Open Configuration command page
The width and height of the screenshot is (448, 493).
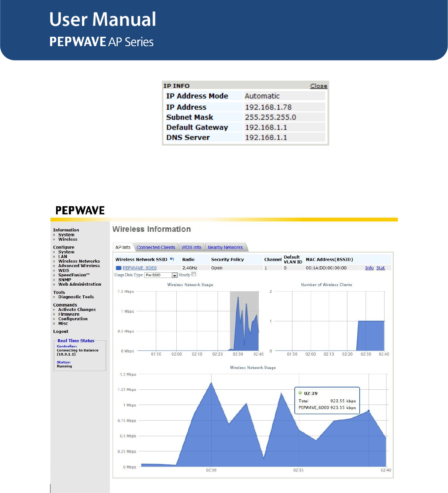[73, 319]
